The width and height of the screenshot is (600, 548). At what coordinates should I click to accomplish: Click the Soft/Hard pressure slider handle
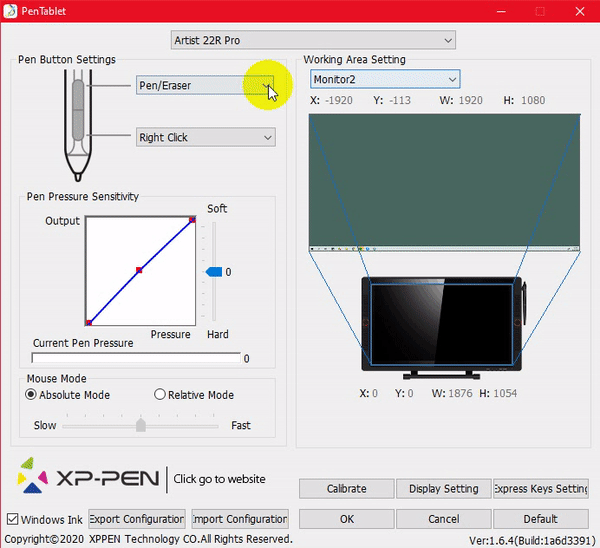[214, 272]
